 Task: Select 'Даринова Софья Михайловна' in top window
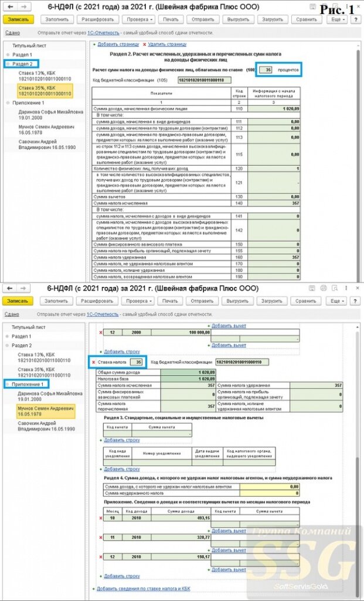click(x=50, y=115)
